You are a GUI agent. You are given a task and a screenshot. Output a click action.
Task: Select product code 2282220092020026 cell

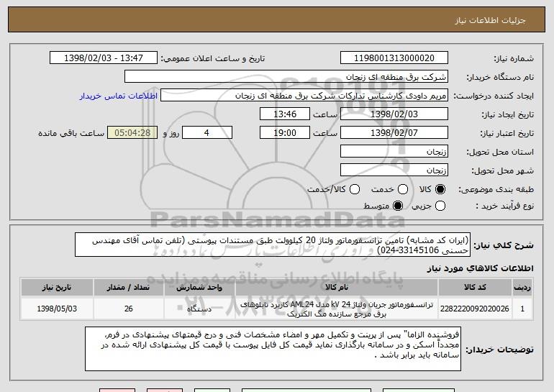pos(475,309)
